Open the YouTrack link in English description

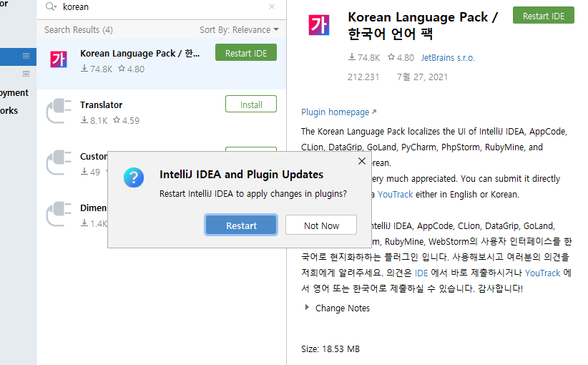pos(395,195)
